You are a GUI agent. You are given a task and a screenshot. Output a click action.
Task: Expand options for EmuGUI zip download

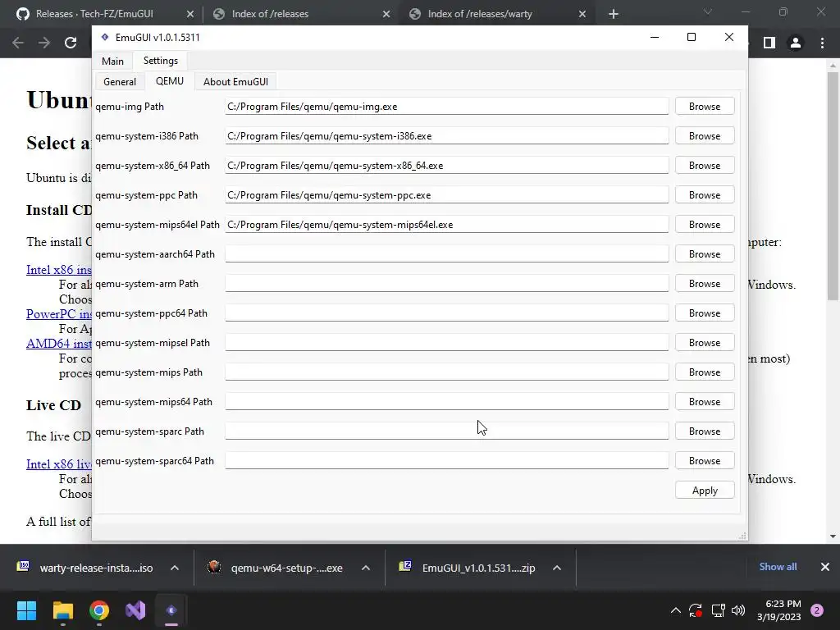[x=557, y=568]
